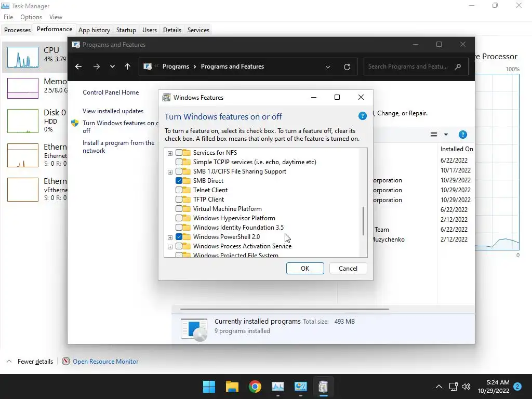Open Google Chrome from the taskbar
Screen dimensions: 532x399
point(255,387)
